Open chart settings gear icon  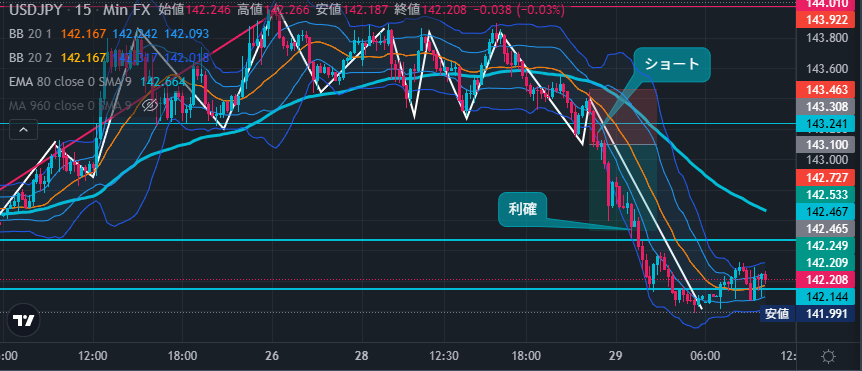(828, 357)
